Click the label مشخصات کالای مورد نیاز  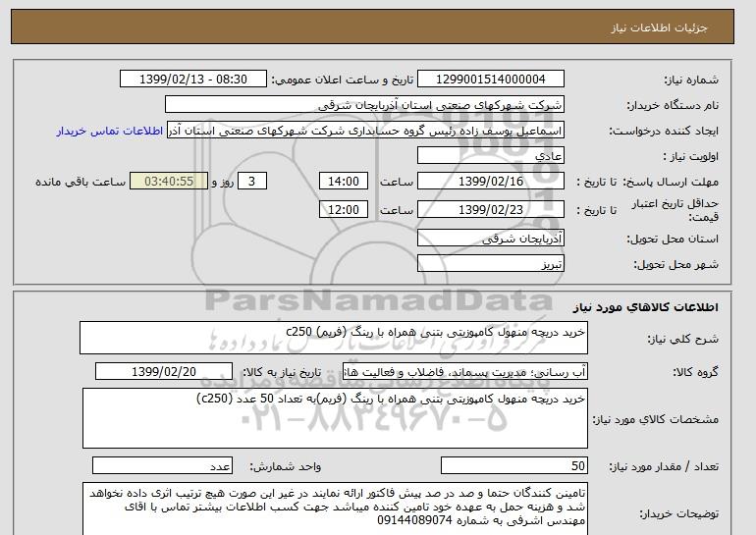pyautogui.click(x=656, y=419)
